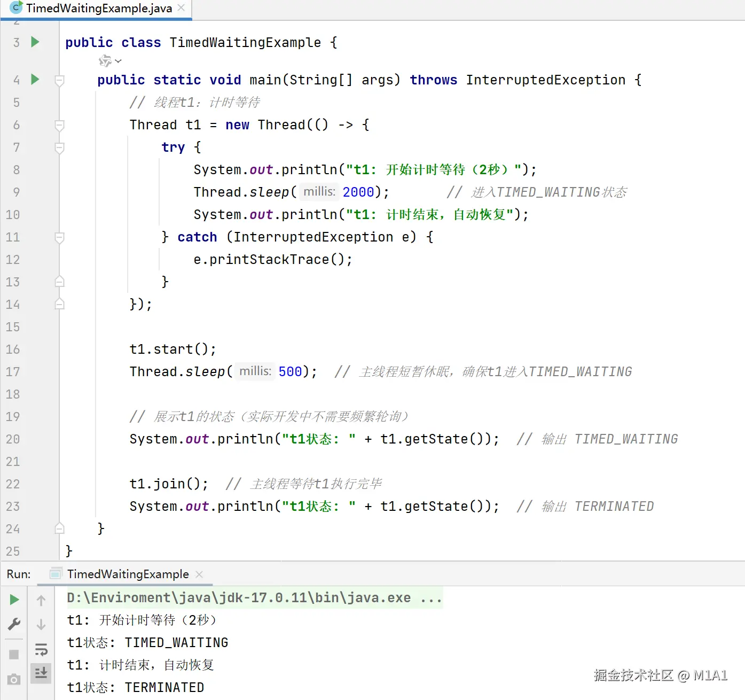Collapse the catch block fold at line 11
Image resolution: width=745 pixels, height=700 pixels.
pyautogui.click(x=60, y=237)
